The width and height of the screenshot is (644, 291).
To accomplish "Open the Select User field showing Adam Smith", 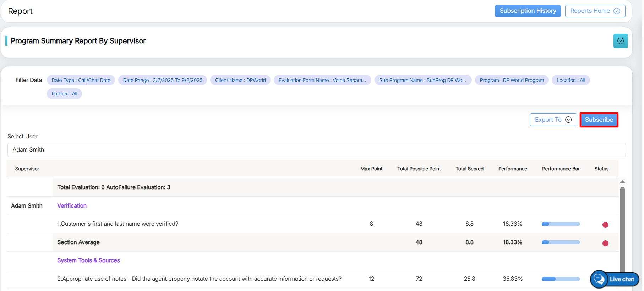I will pos(316,150).
